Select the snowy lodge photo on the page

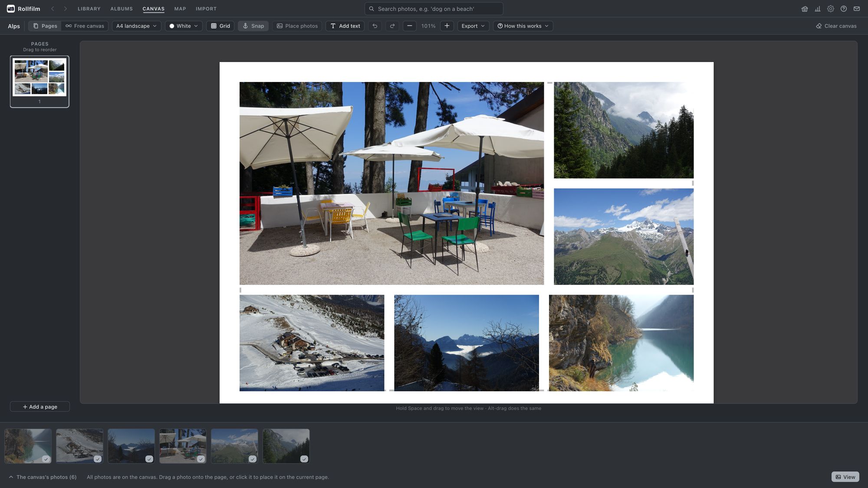(x=312, y=343)
